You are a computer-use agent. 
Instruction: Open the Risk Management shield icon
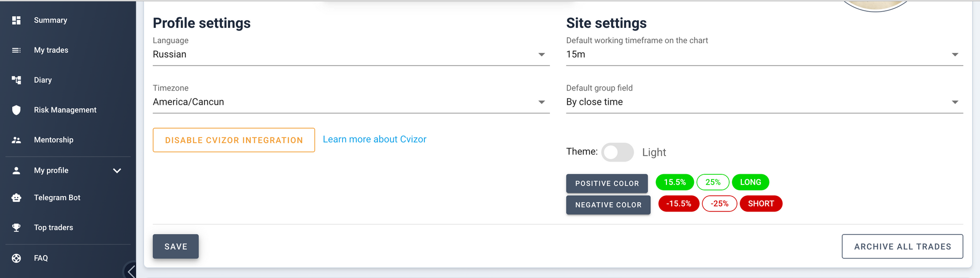(x=16, y=110)
